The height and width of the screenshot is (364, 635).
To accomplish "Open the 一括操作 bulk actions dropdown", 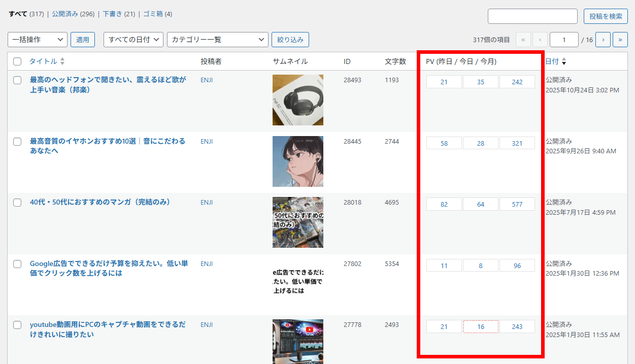I will coord(38,40).
